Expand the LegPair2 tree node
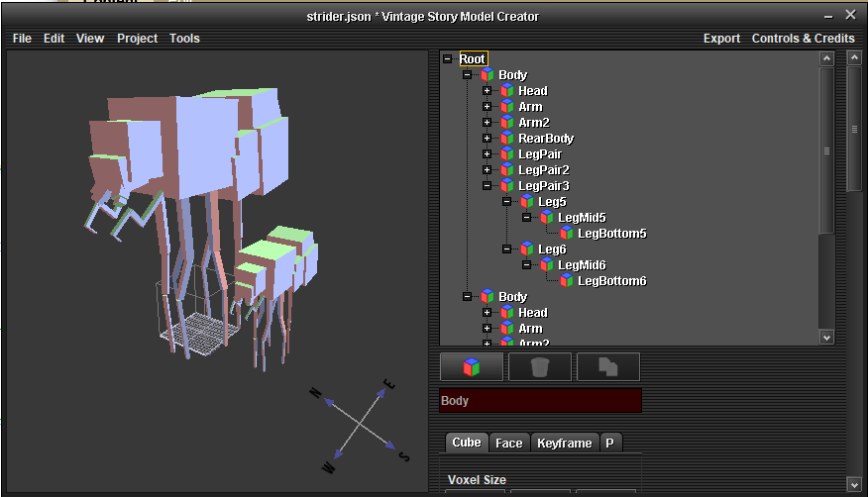 click(487, 170)
